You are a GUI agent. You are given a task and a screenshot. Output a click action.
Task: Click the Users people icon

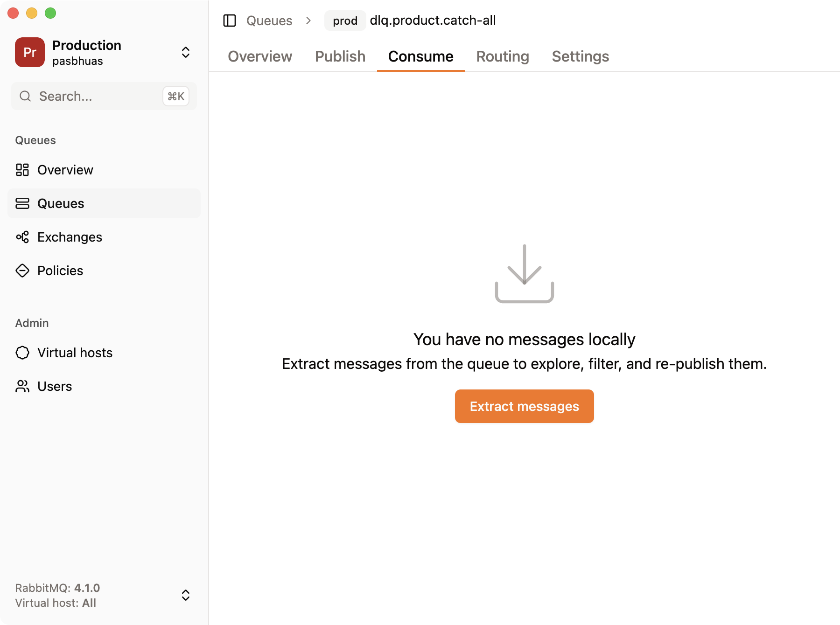click(22, 386)
